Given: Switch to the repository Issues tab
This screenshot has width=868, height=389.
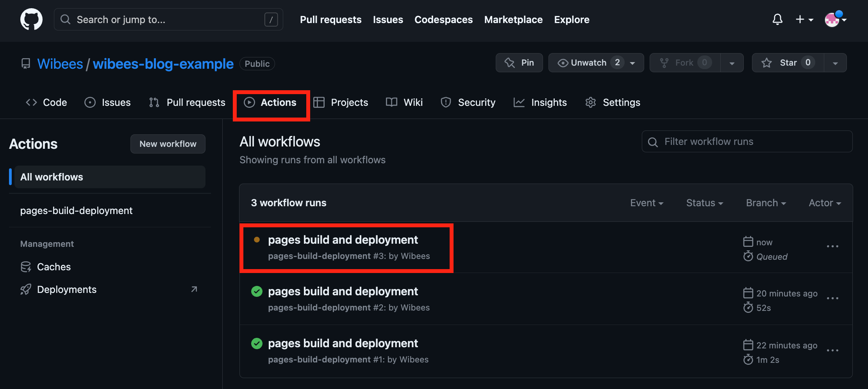Looking at the screenshot, I should 108,102.
